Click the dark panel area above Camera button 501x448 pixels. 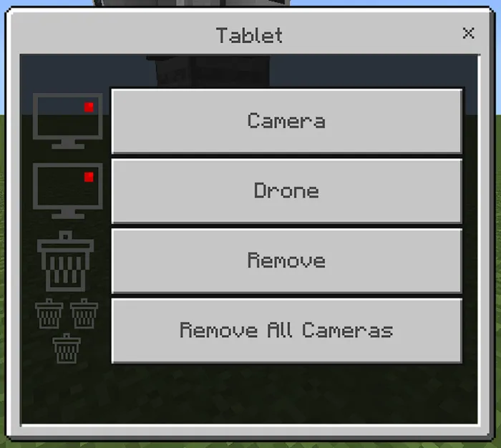pyautogui.click(x=249, y=71)
